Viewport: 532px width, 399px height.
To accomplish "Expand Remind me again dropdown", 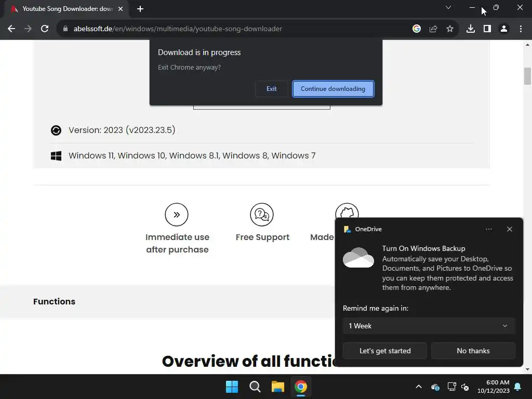I will coord(429,326).
